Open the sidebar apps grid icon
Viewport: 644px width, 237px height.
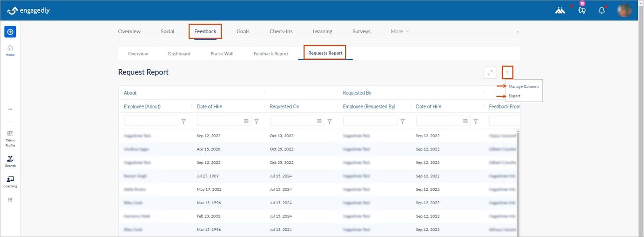pyautogui.click(x=10, y=200)
